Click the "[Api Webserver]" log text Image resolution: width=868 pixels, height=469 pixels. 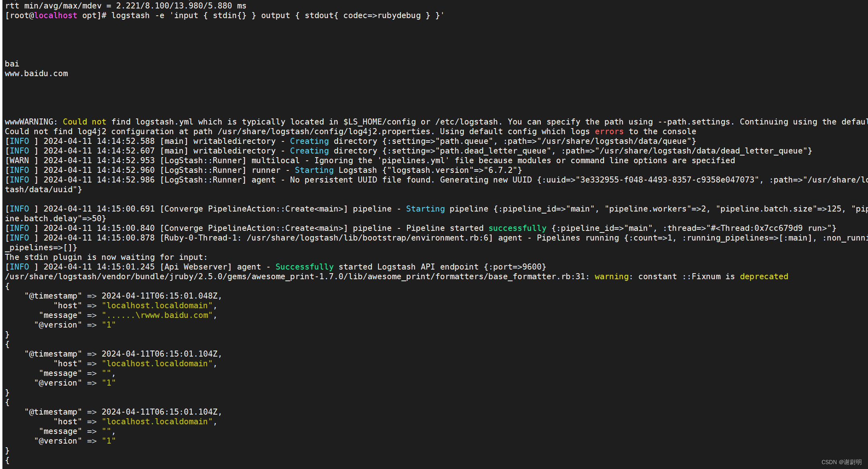(196, 267)
